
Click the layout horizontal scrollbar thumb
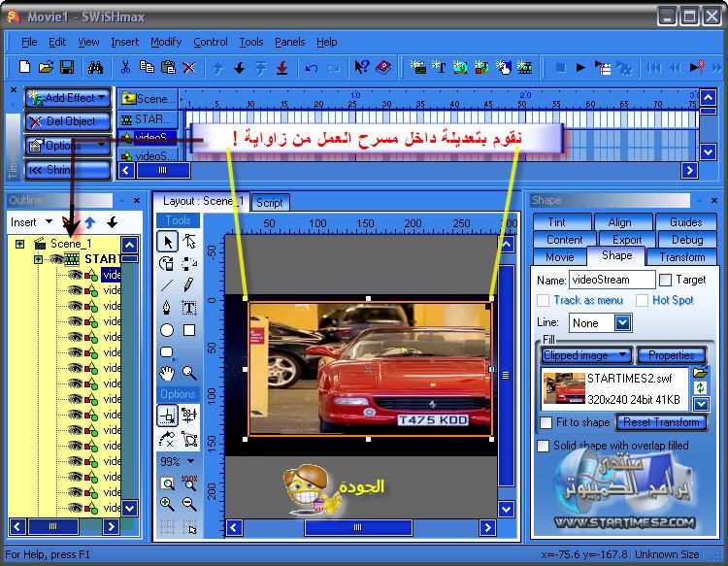click(358, 527)
